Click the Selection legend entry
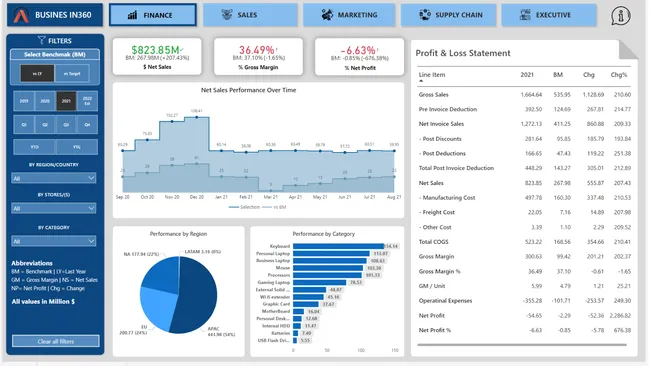Screen dimensions: 650x366 (x=245, y=207)
